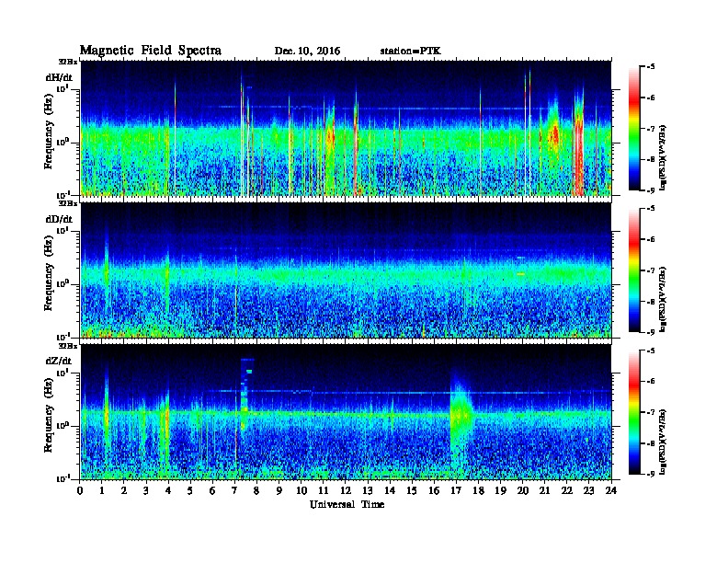Click the "dZ/dt" panel label
The image size is (728, 563).
click(x=59, y=361)
